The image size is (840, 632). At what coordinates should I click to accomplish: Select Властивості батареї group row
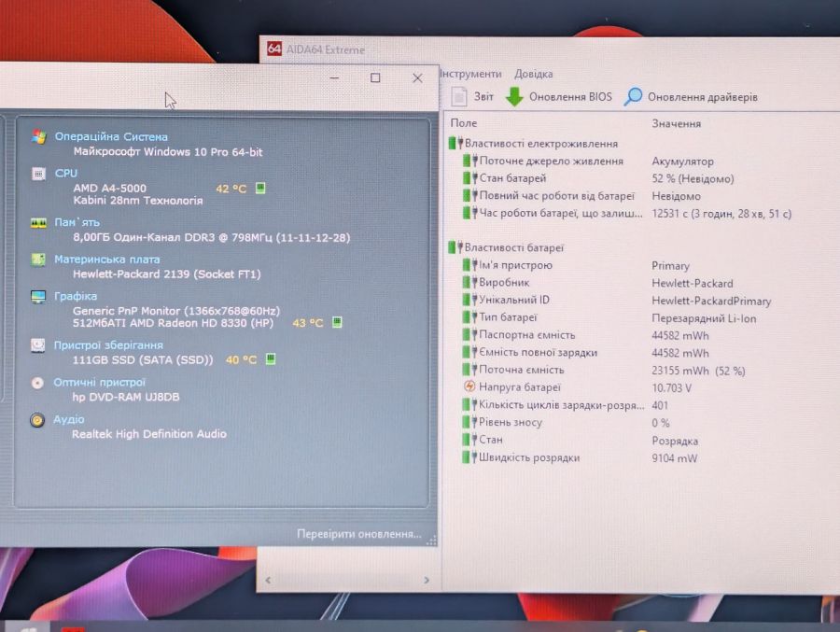[506, 247]
